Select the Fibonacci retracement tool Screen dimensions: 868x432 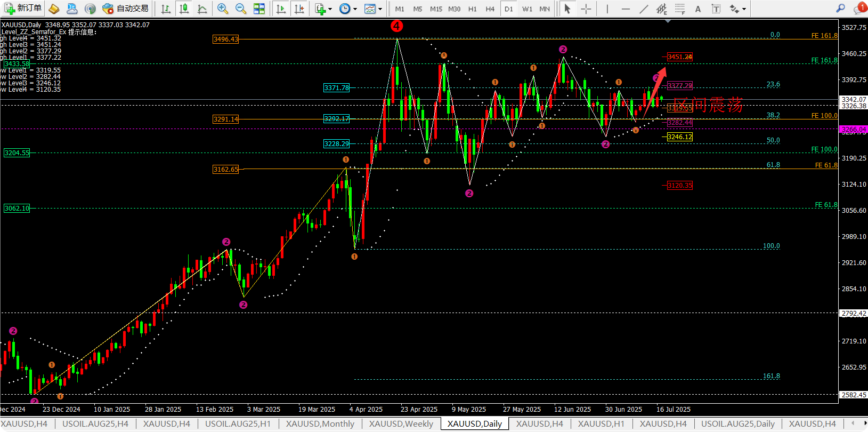click(x=680, y=9)
